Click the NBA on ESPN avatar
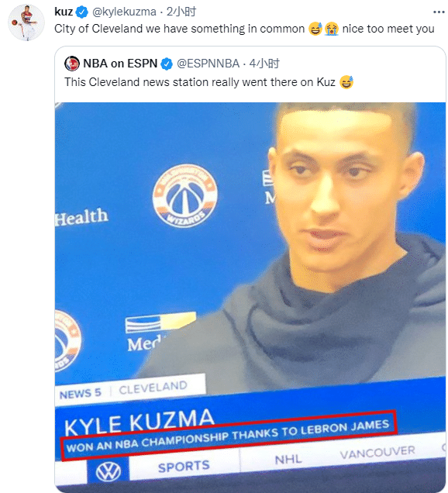 72,64
